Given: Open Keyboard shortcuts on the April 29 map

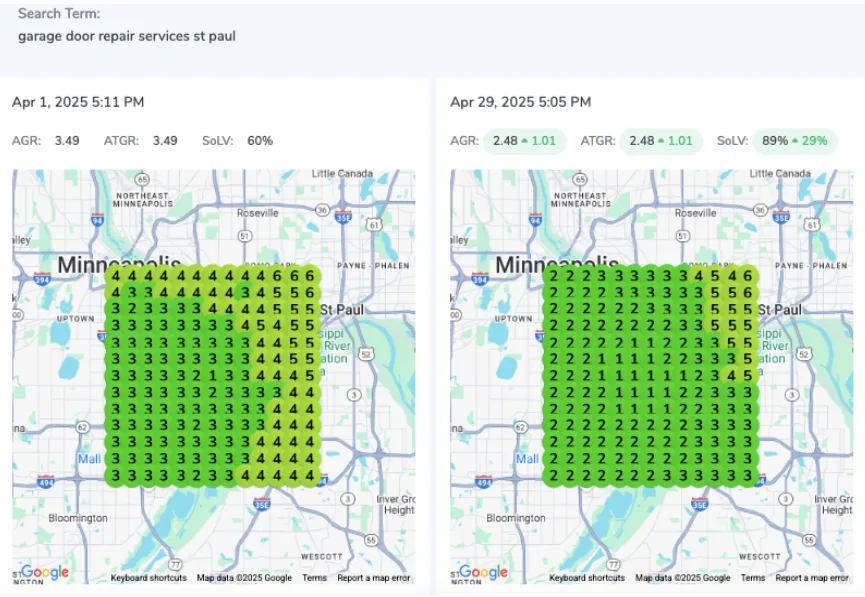Looking at the screenshot, I should 587,578.
